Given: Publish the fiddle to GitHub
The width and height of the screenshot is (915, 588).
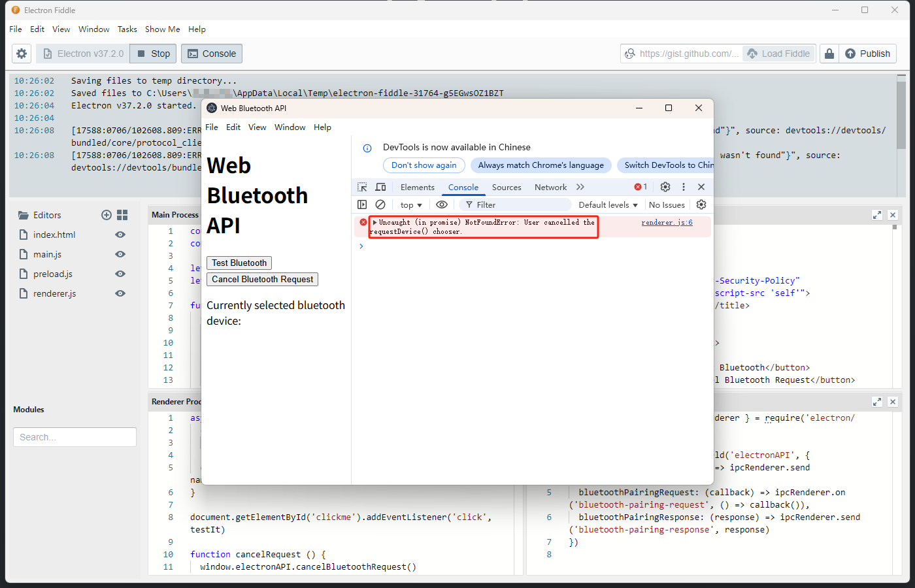Looking at the screenshot, I should pos(867,54).
